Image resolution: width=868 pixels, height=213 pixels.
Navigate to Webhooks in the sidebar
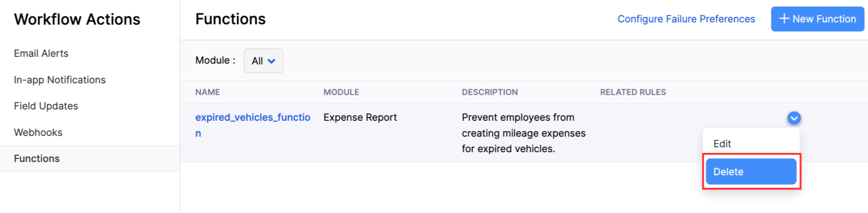(x=38, y=132)
